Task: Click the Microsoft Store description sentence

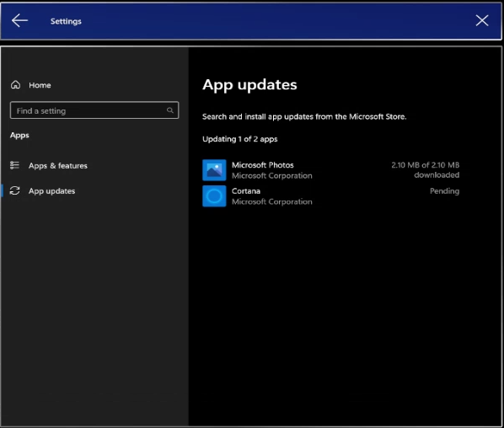Action: [304, 116]
